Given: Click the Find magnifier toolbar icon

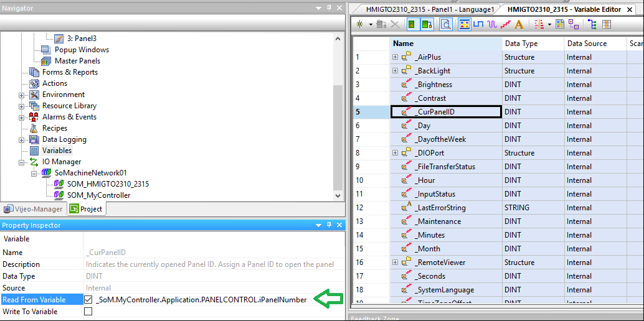Looking at the screenshot, I should coord(445,25).
